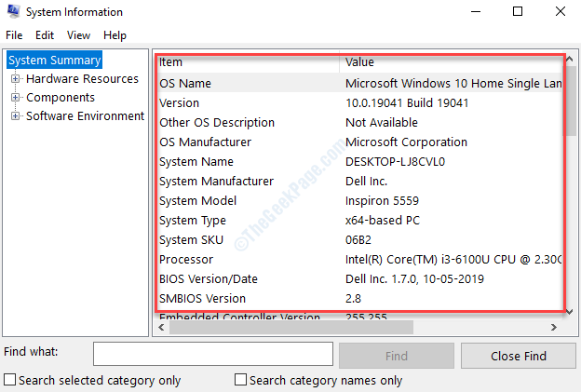Click the 06B2 SKU value
The height and width of the screenshot is (392, 581).
coord(358,240)
